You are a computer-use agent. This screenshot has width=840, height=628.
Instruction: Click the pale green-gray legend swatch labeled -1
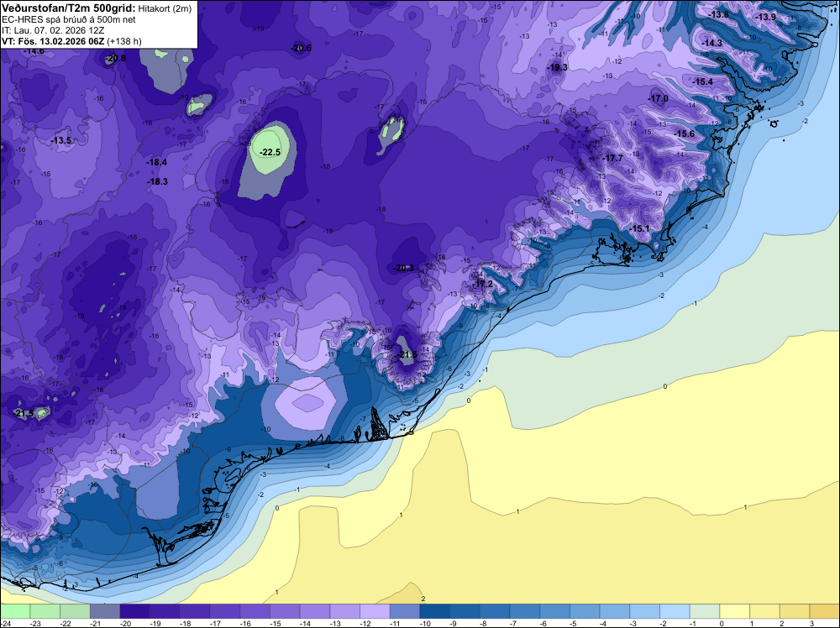click(705, 611)
